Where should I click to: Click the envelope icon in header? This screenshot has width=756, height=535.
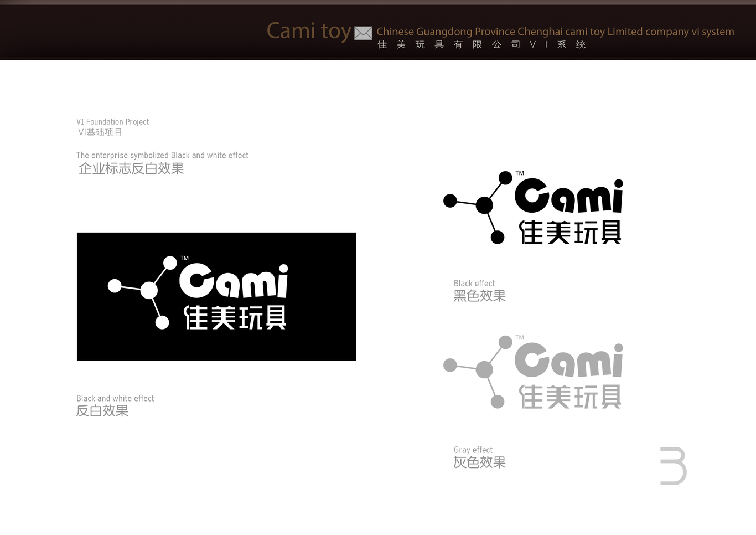point(363,33)
